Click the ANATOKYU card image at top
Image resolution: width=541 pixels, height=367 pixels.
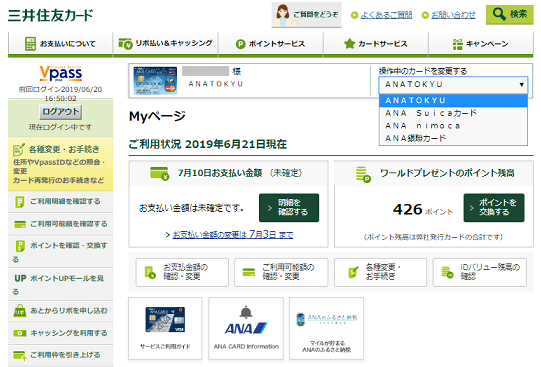click(x=155, y=80)
